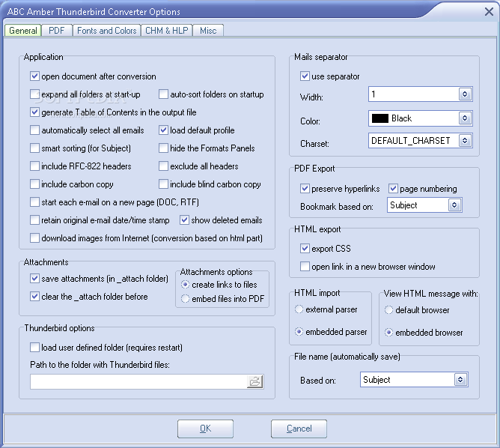Viewport: 500px width, 448px height.
Task: Open the Fonts and Colors tab
Action: coord(107,31)
